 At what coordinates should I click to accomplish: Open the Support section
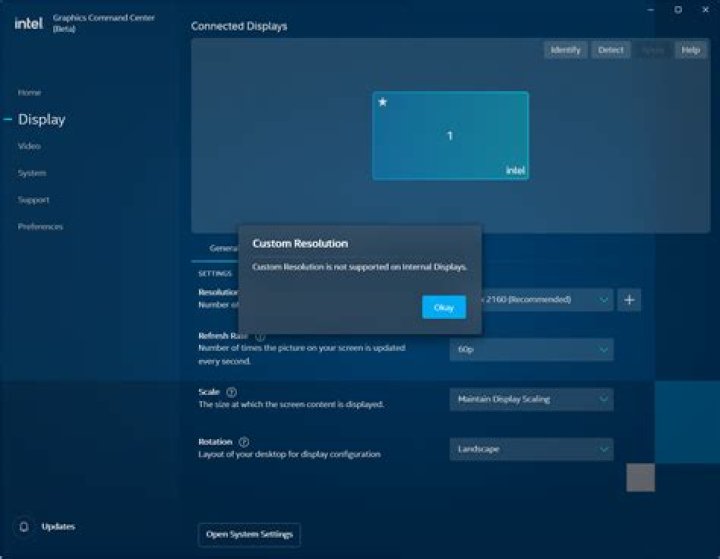[34, 200]
